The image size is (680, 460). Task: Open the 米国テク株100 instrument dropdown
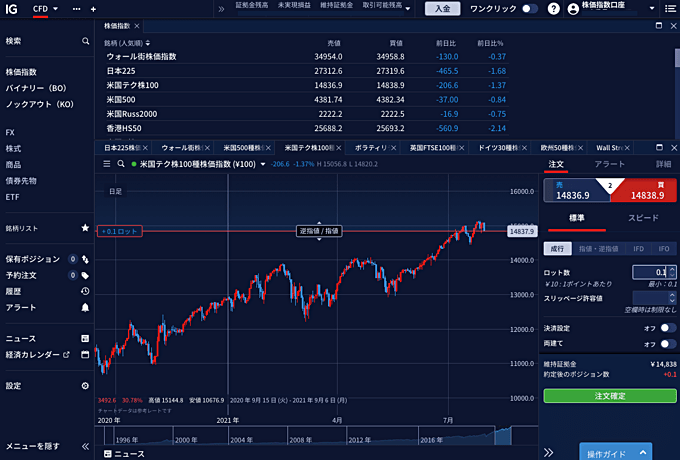(x=263, y=164)
